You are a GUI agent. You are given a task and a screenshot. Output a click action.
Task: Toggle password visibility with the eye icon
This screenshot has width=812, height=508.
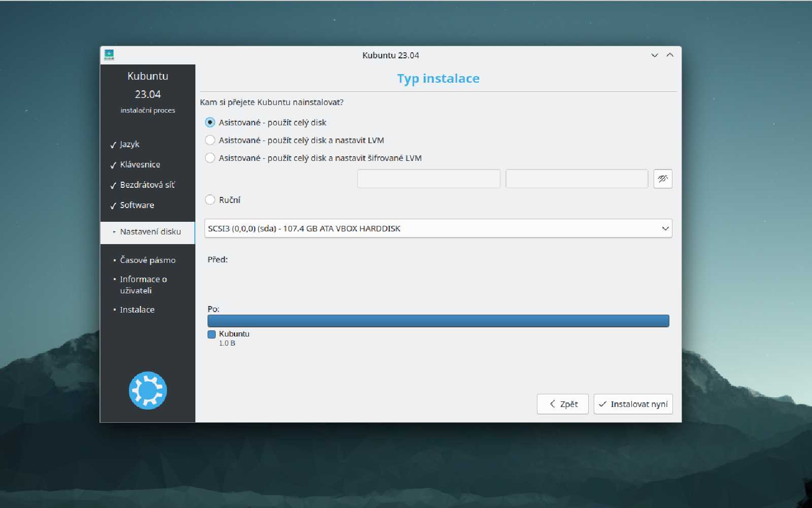663,179
